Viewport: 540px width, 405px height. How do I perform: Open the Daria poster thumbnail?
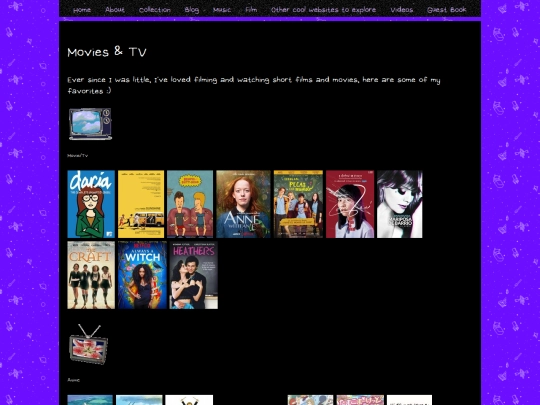tap(91, 204)
